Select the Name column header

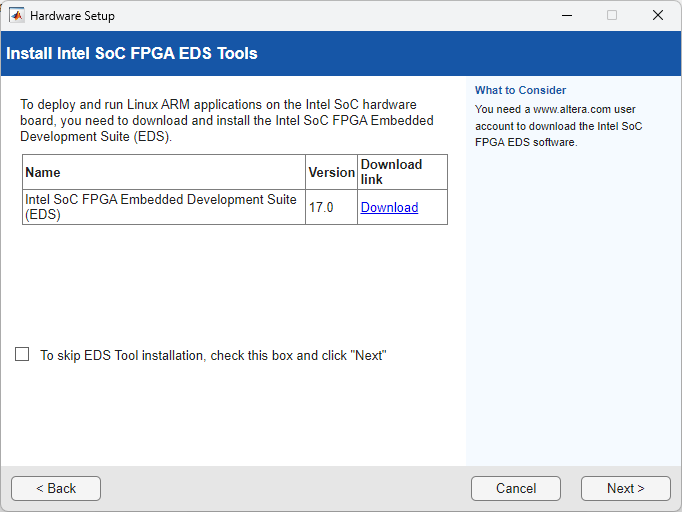(x=43, y=172)
